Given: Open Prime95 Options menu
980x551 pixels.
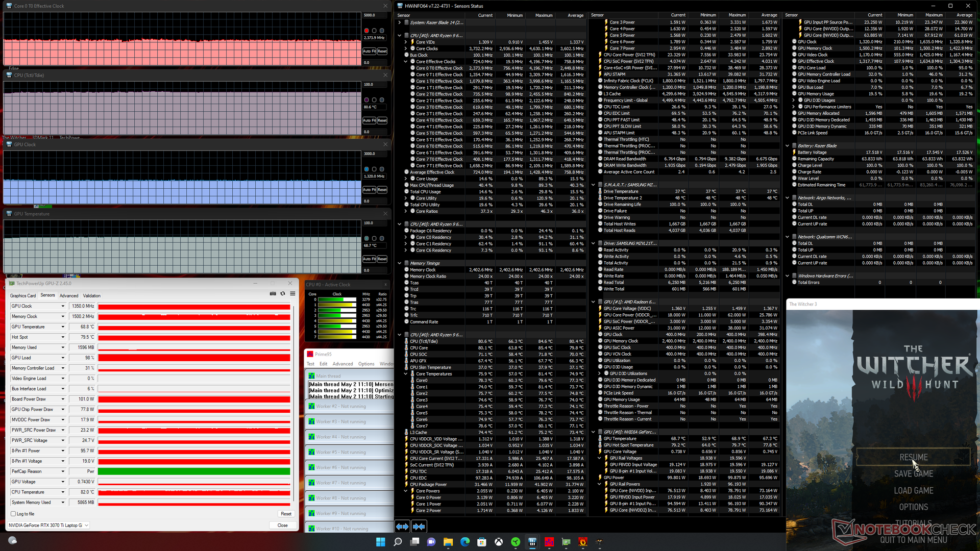Looking at the screenshot, I should (366, 364).
